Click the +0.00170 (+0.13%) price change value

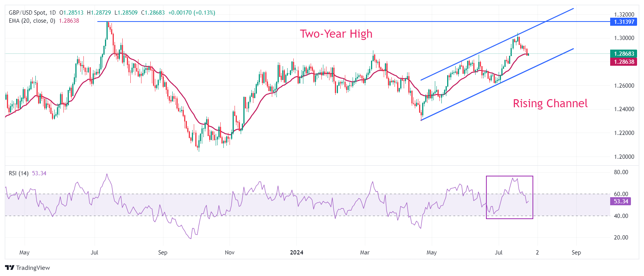(x=191, y=13)
